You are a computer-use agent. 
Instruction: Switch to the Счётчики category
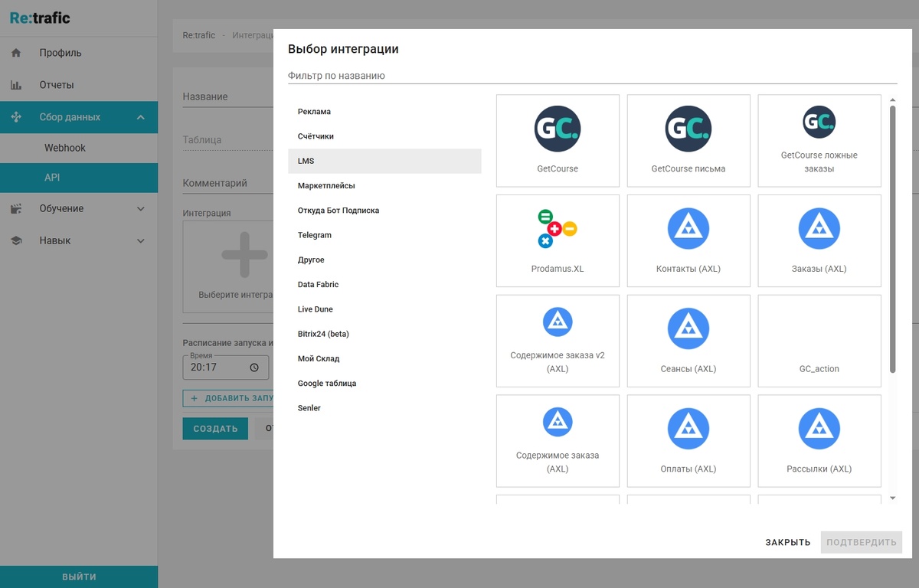[x=384, y=136]
